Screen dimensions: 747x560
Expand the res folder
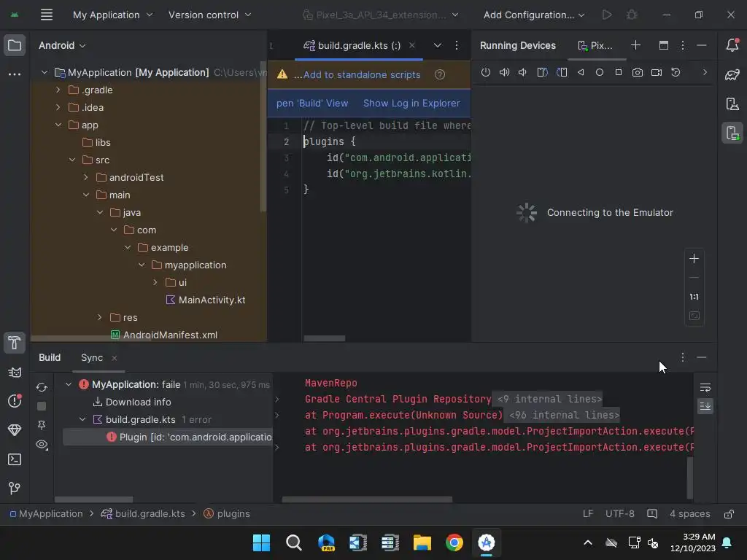coord(99,317)
